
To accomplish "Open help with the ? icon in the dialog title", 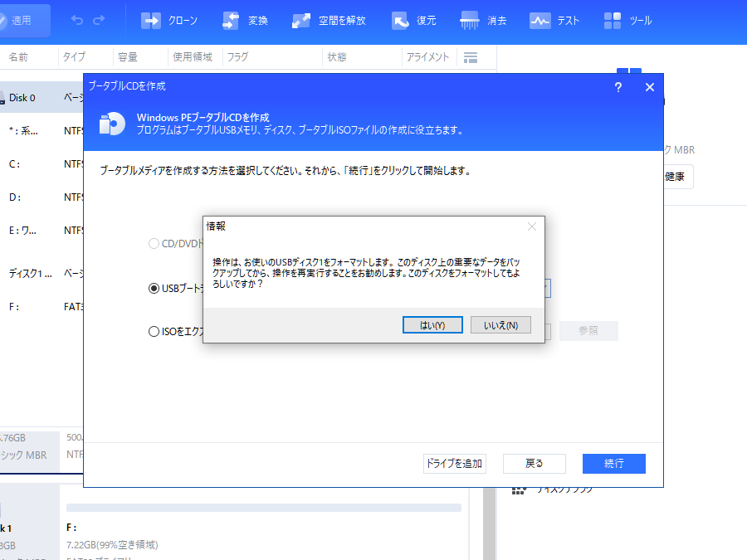I will click(x=618, y=87).
